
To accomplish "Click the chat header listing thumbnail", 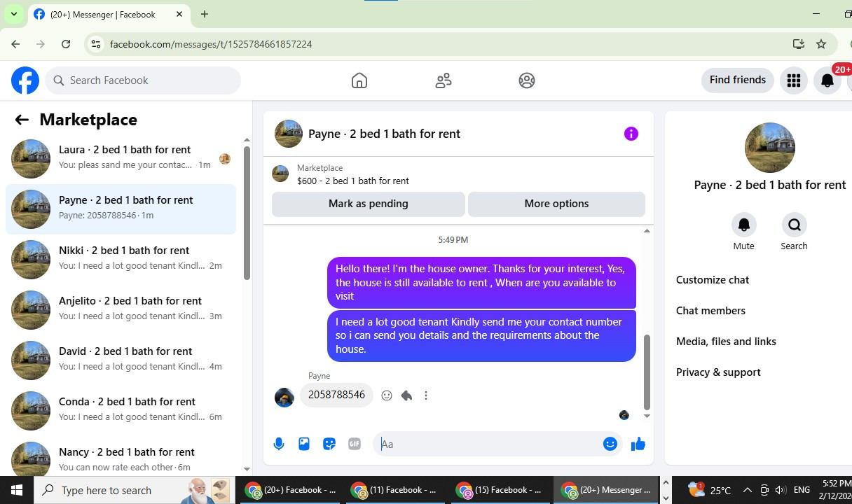I will click(289, 134).
